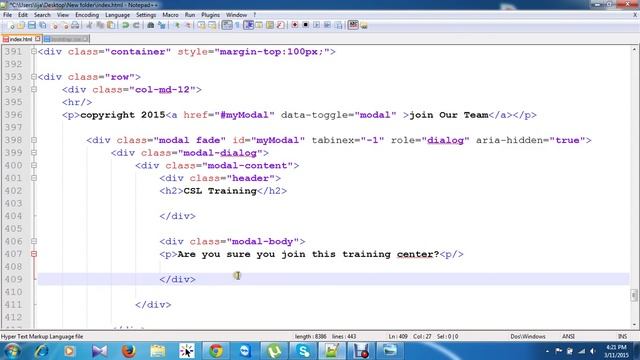The height and width of the screenshot is (360, 640).
Task: Switch to second tab beside index.html
Action: click(65, 39)
